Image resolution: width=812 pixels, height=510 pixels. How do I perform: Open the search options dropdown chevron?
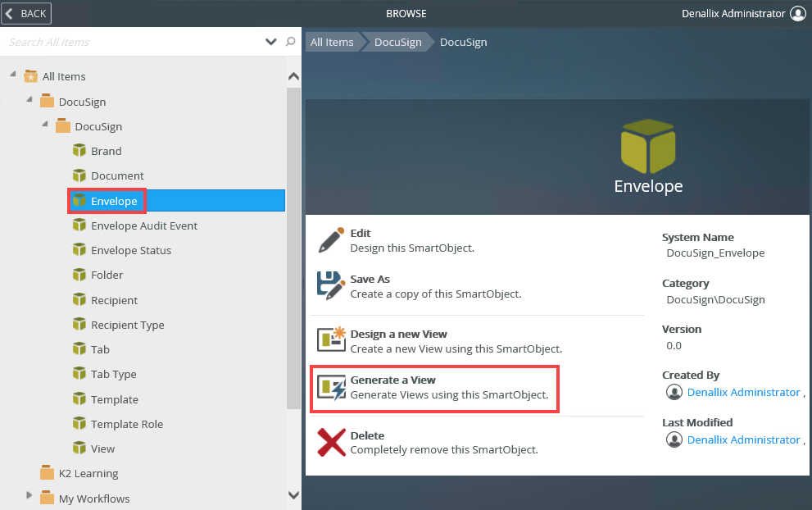click(x=271, y=42)
